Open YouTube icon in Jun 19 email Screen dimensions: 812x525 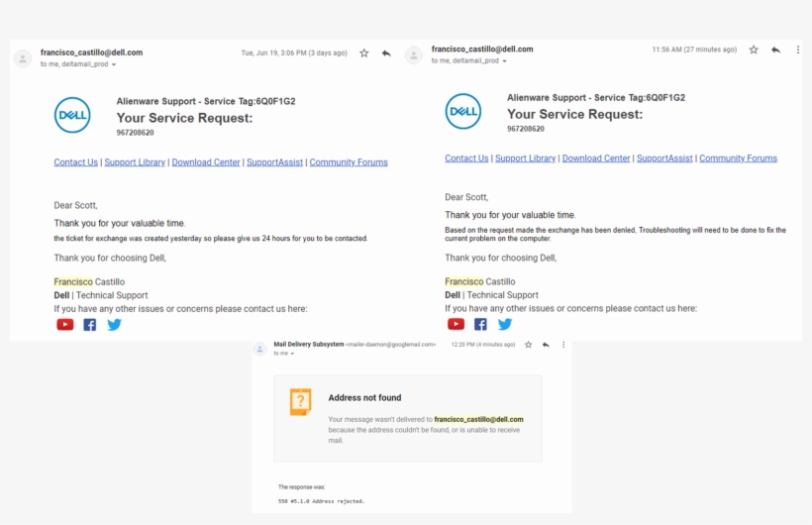[64, 325]
